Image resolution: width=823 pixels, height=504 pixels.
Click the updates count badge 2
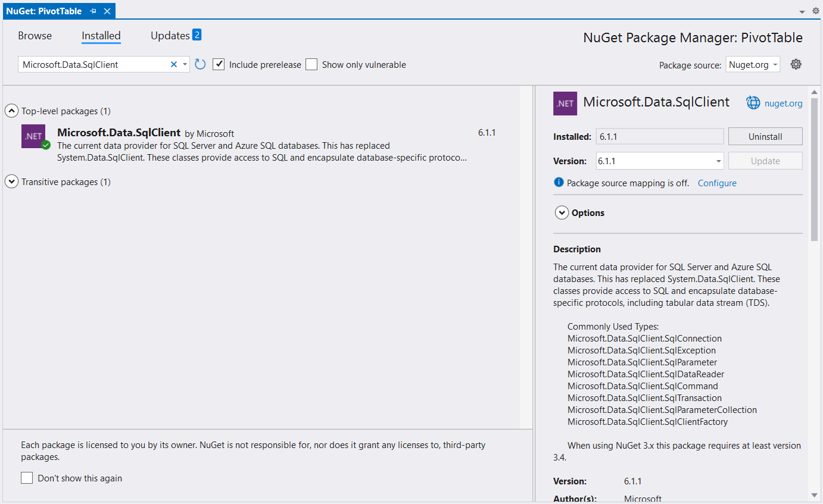[197, 35]
